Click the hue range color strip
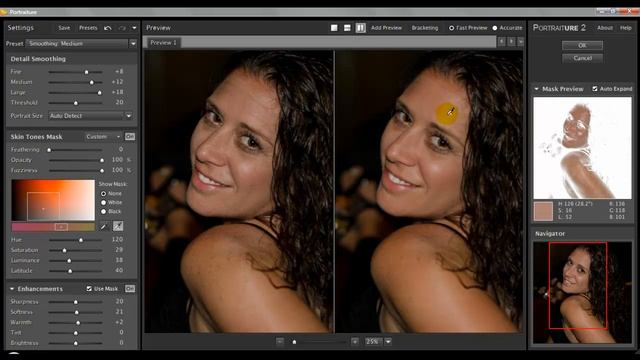 click(x=53, y=227)
